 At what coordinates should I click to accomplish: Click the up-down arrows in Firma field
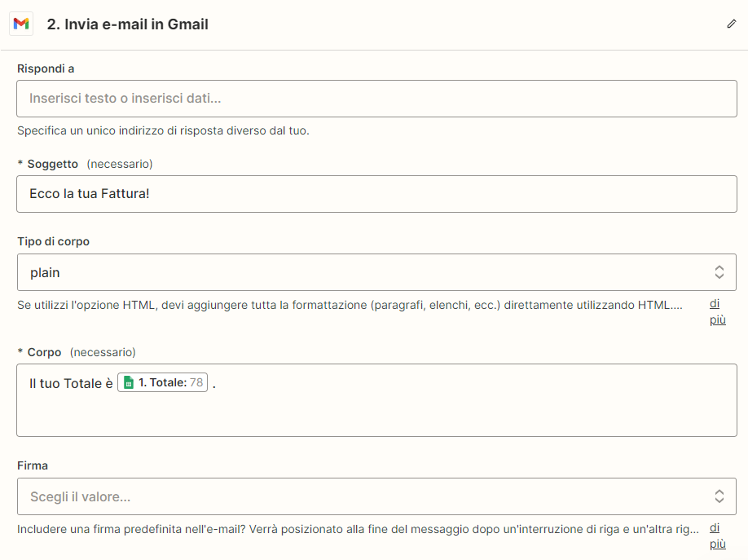[x=719, y=496]
